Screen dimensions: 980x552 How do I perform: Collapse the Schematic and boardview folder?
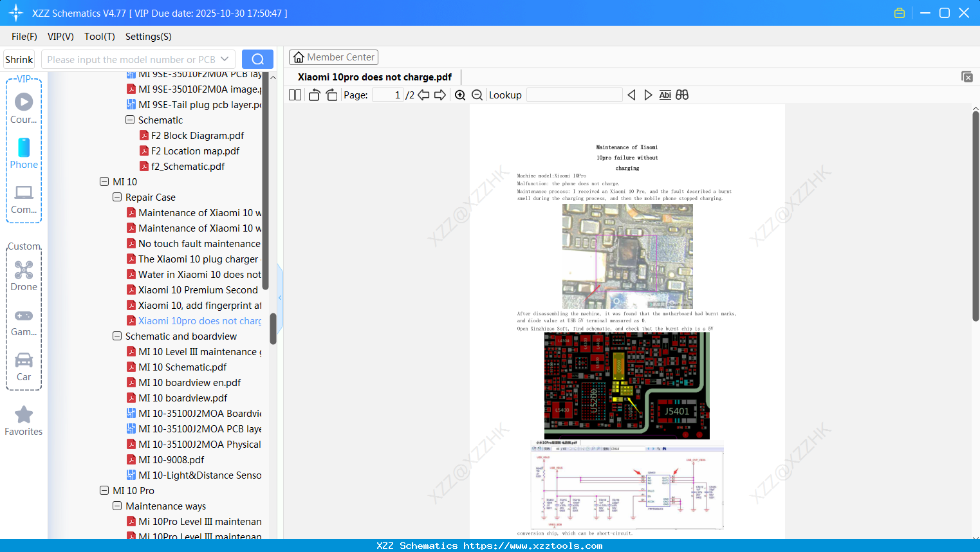point(117,336)
